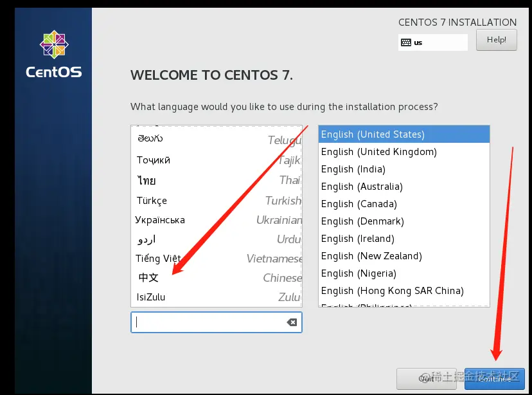Select Telugu in the language list
532x395 pixels.
[217, 139]
